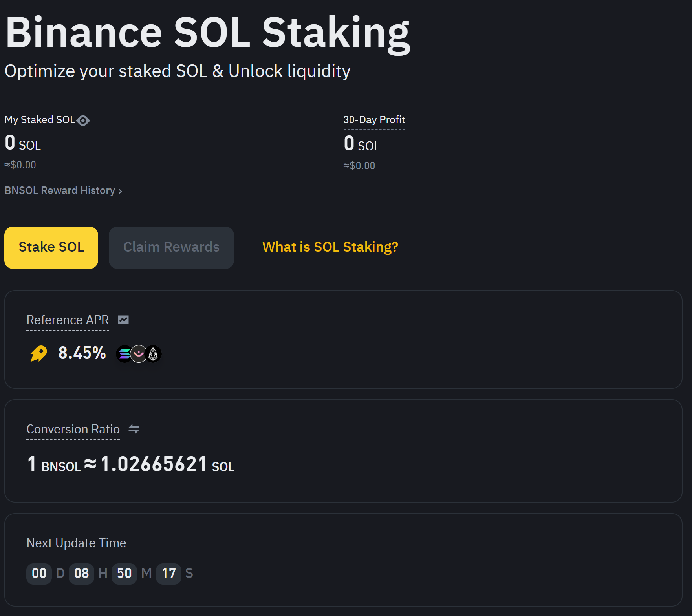Open the Reference APR chart icon
Viewport: 692px width, 616px height.
tap(123, 320)
